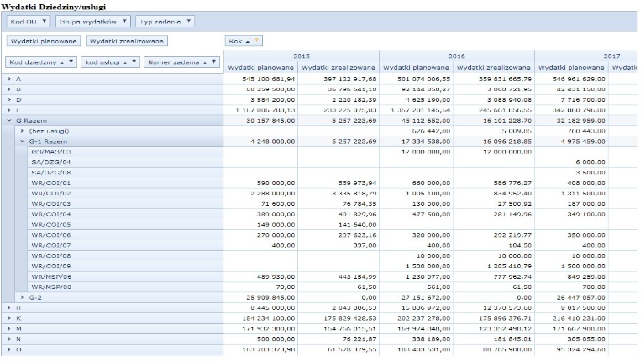Open the filter icon on Numer zadania

tap(213, 62)
